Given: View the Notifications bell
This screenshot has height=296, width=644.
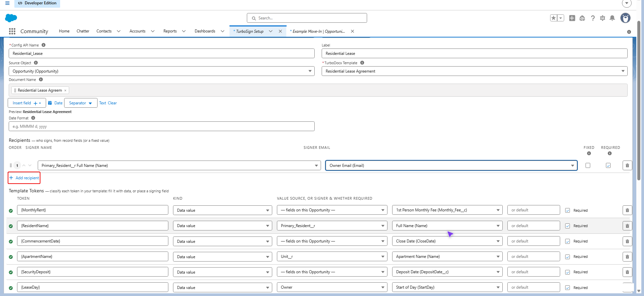Looking at the screenshot, I should pyautogui.click(x=612, y=18).
